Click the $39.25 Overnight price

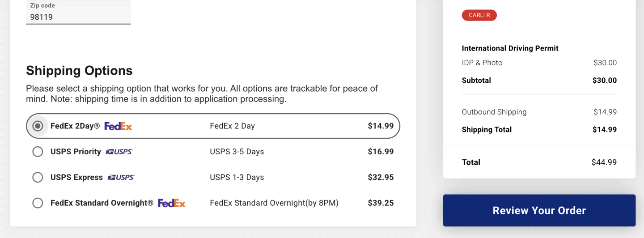click(x=381, y=203)
